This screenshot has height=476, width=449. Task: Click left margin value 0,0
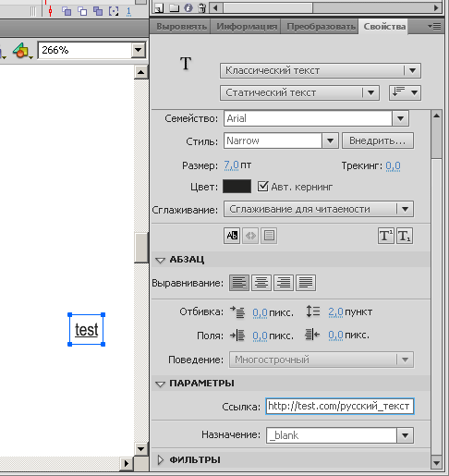coord(260,336)
